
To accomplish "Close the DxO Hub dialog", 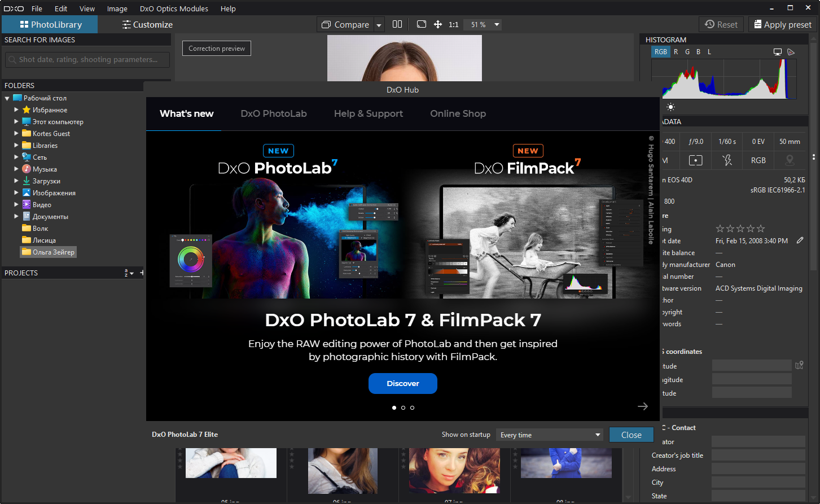I will (x=632, y=435).
